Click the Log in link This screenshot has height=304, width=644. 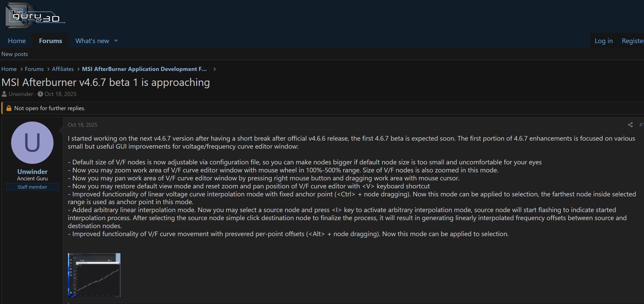point(603,41)
